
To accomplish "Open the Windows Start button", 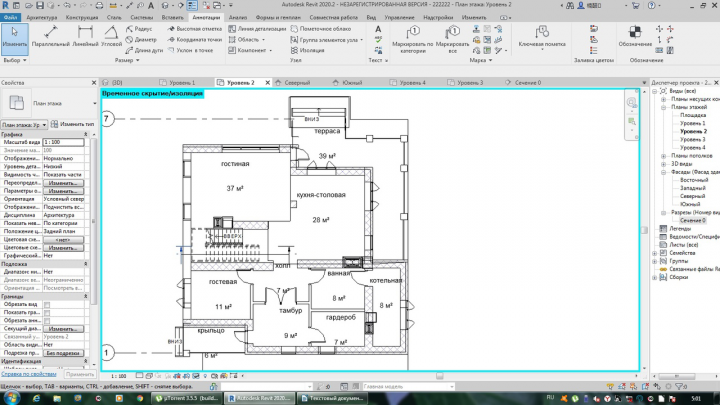I will point(10,398).
